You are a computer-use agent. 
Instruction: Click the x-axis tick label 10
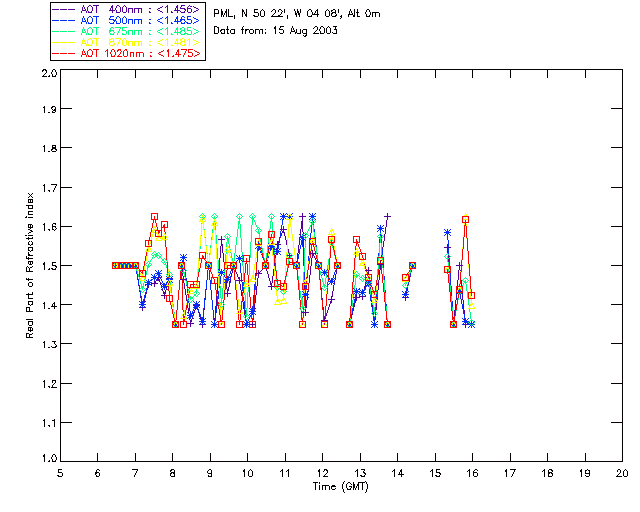pos(247,473)
